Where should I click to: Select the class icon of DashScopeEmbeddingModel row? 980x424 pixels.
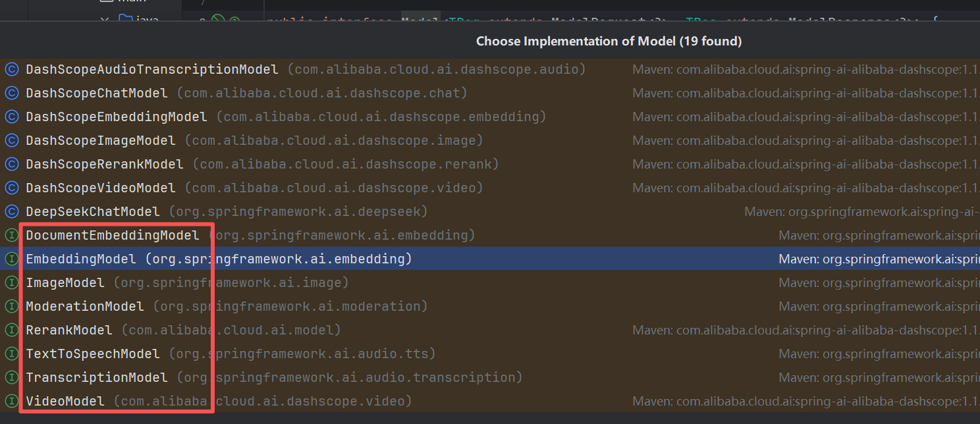point(11,117)
